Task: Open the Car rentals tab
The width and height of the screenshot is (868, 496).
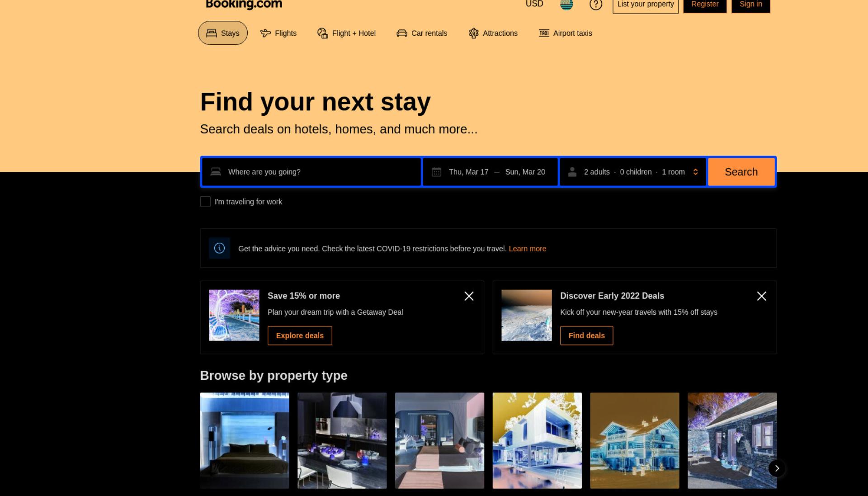Action: (x=422, y=33)
